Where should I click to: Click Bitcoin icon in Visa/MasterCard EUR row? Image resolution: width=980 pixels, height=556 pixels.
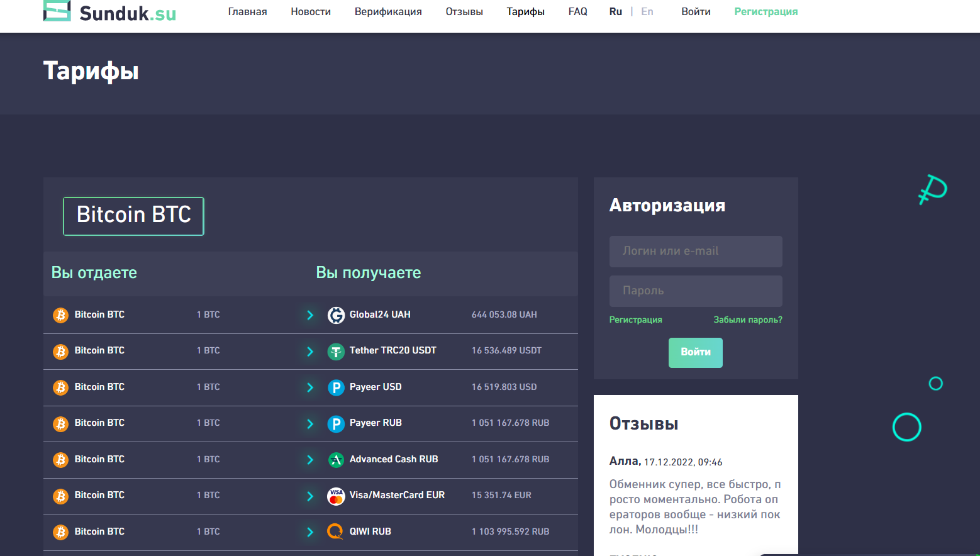[61, 496]
